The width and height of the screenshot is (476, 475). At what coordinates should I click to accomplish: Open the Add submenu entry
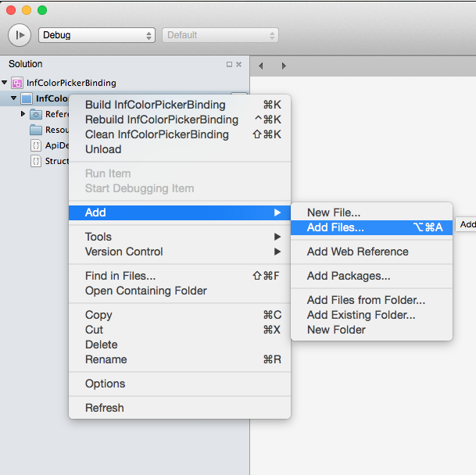click(180, 212)
